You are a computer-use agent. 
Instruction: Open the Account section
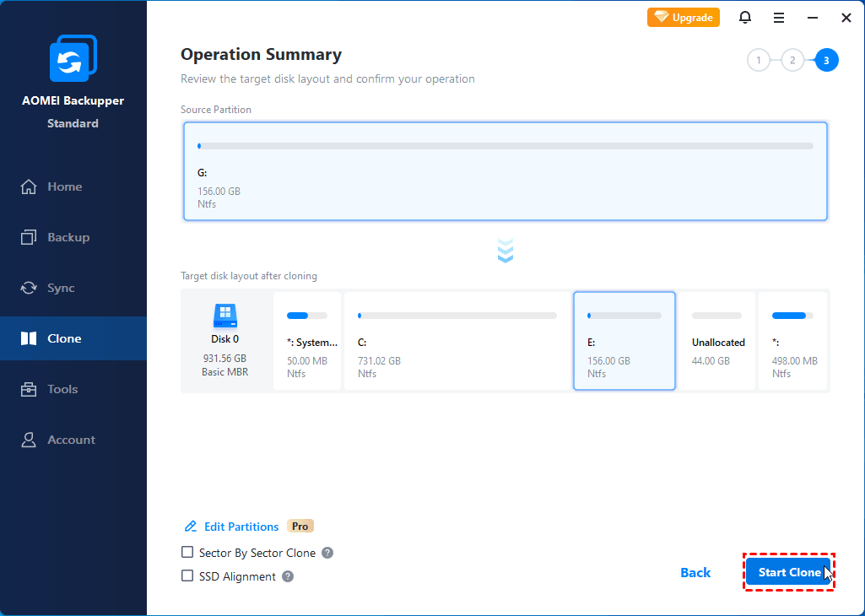coord(73,440)
